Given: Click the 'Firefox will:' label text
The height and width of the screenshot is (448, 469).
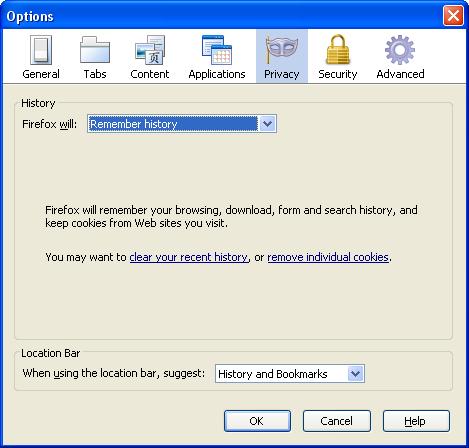Looking at the screenshot, I should [x=50, y=124].
